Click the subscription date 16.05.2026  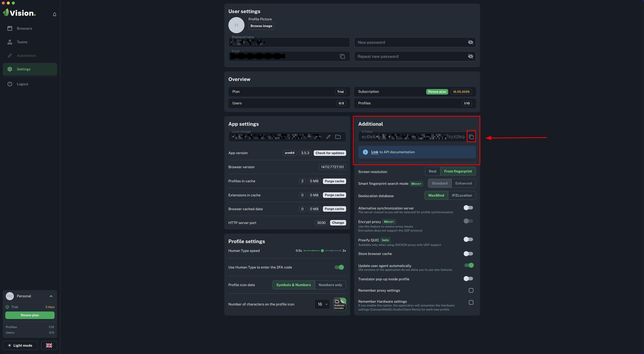coord(461,92)
